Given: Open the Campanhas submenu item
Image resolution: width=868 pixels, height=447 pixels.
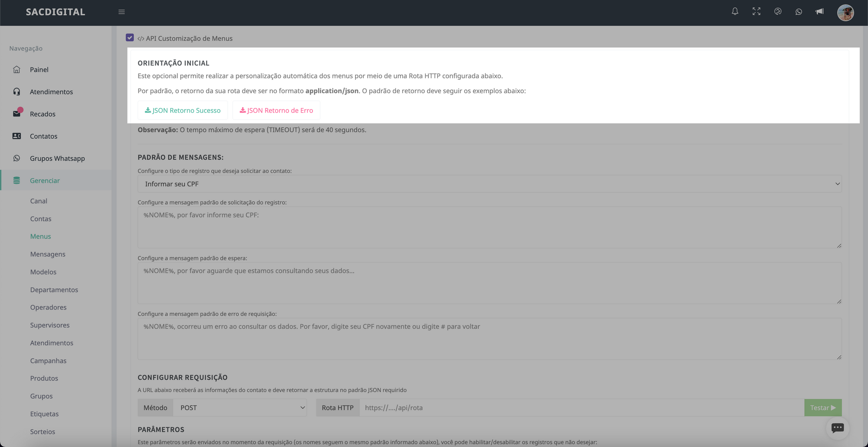Looking at the screenshot, I should pos(48,360).
